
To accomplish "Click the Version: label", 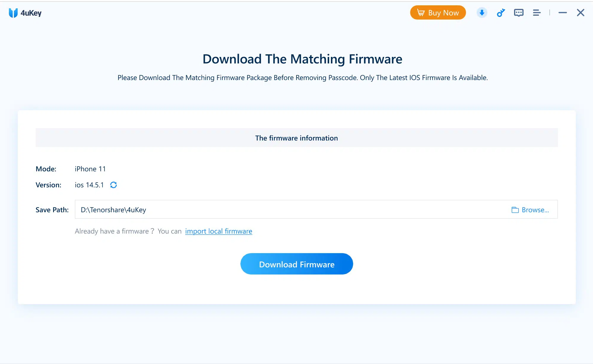I will (48, 185).
